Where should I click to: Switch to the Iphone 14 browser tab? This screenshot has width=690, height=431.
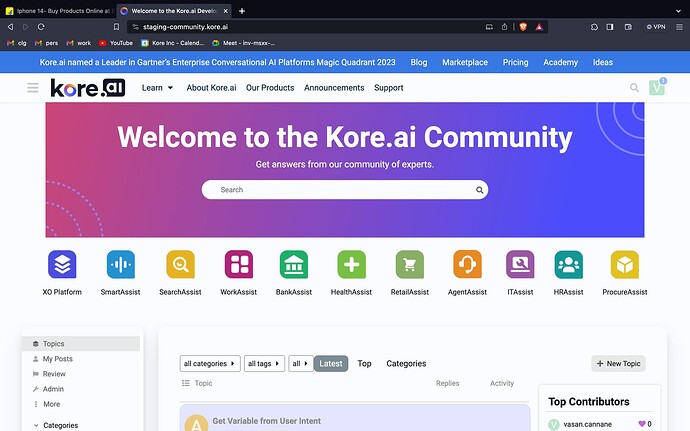59,11
